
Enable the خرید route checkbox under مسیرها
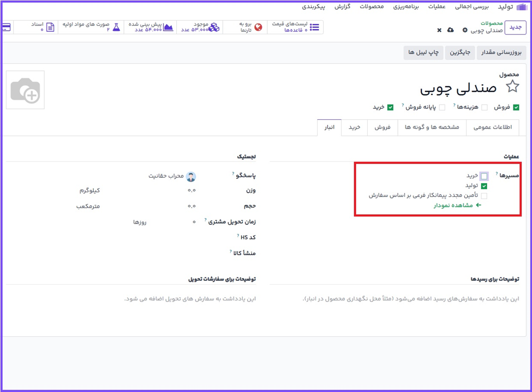tap(484, 176)
